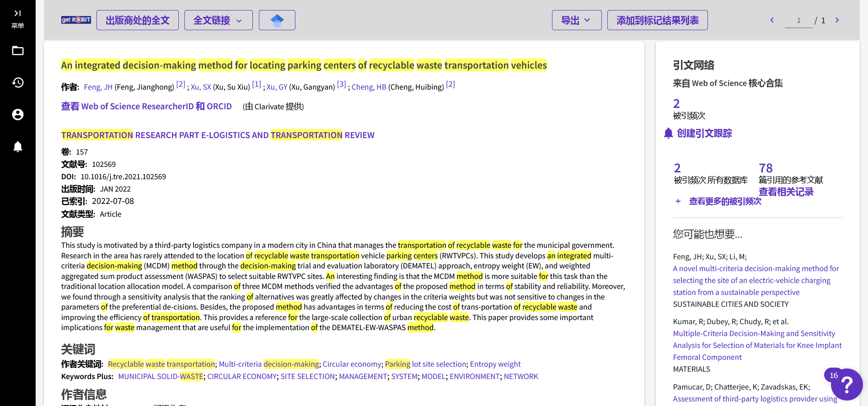Open notifications bell in sidebar
This screenshot has width=868, height=406.
tap(18, 147)
